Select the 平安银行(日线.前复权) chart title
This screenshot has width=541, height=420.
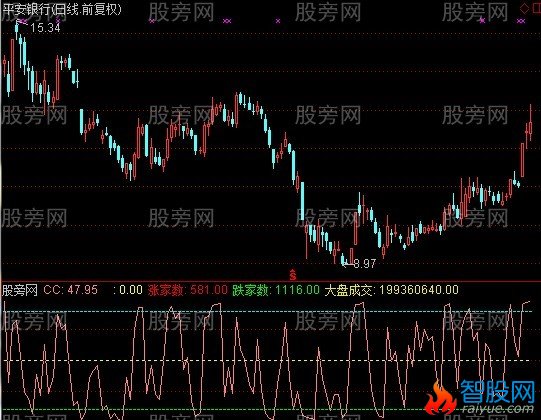(x=62, y=9)
